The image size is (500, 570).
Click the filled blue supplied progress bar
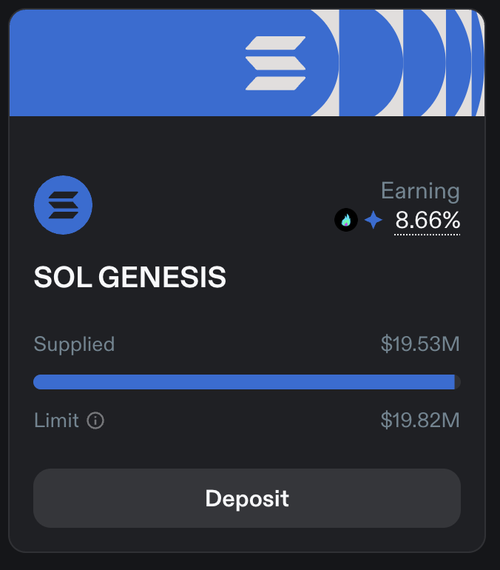point(244,382)
